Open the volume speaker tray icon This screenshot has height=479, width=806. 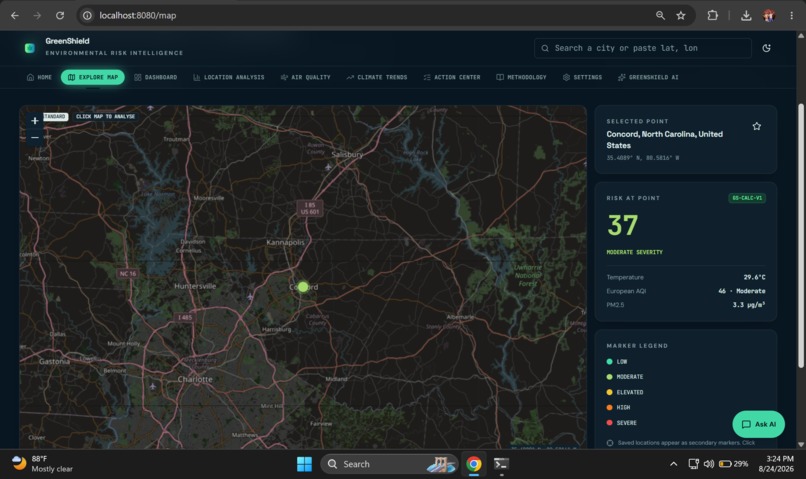pos(709,464)
